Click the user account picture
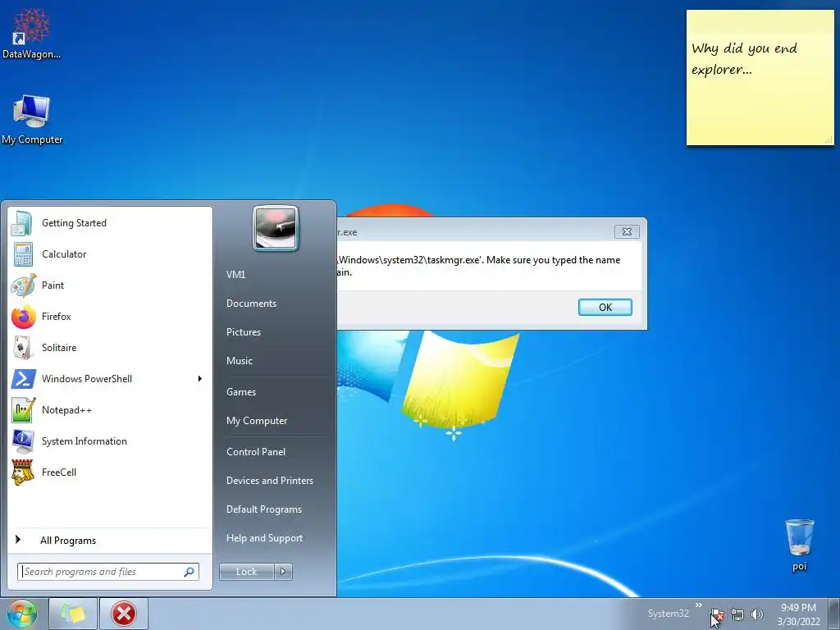Viewport: 840px width, 630px height. tap(276, 228)
